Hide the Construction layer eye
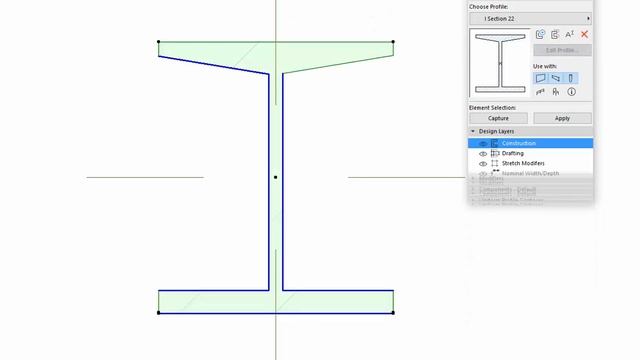640x360 pixels. 483,143
